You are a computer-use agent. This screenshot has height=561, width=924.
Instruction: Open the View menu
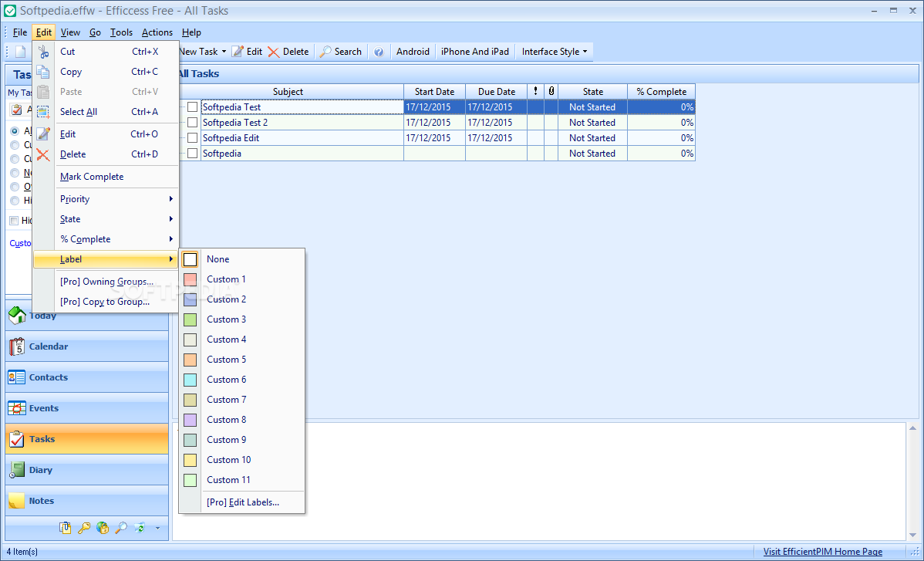point(70,32)
